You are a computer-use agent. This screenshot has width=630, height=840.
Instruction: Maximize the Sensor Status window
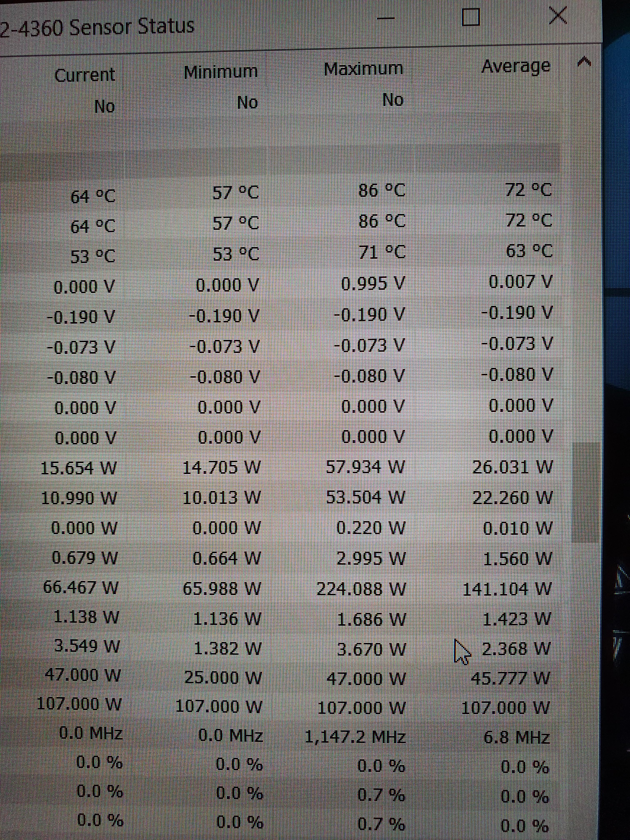470,17
